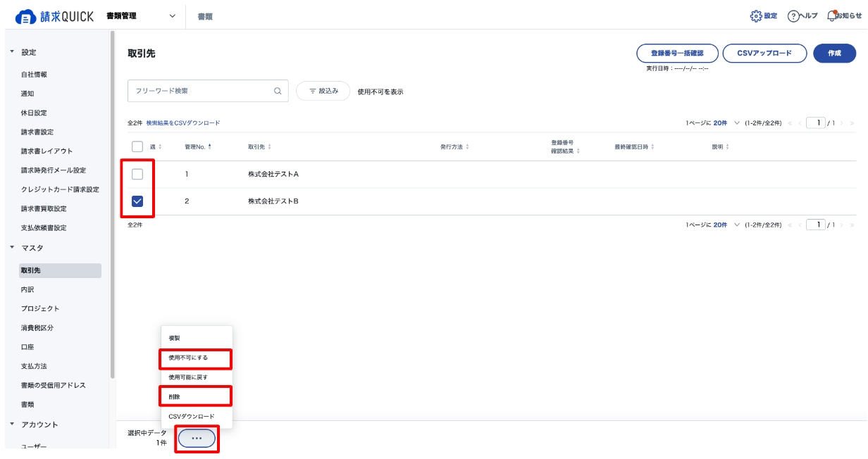This screenshot has width=868, height=459.
Task: Sort by 選 column header
Action: (156, 146)
